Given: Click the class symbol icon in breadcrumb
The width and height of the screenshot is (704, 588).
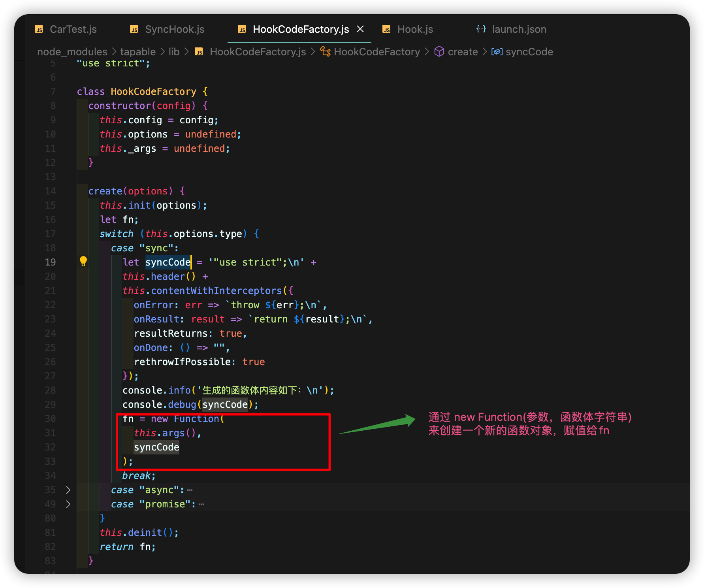Looking at the screenshot, I should [325, 51].
